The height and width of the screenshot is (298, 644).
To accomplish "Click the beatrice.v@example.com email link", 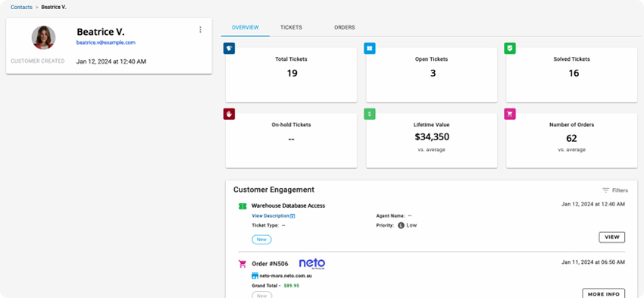I will [106, 42].
